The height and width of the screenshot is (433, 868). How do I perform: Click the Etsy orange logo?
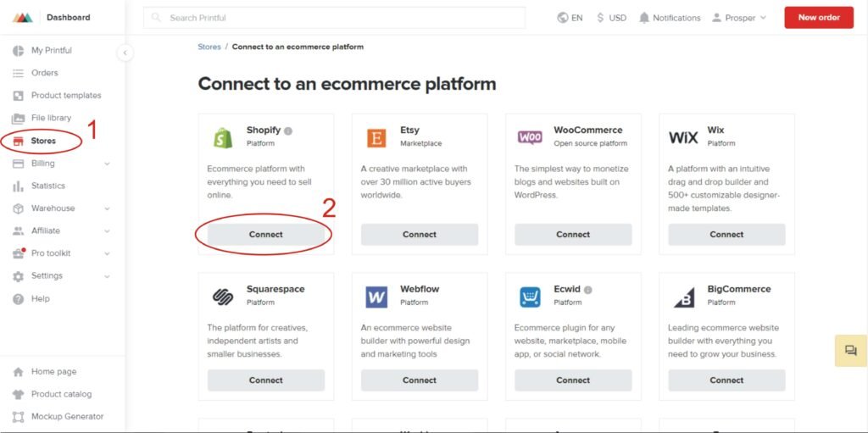coord(376,138)
